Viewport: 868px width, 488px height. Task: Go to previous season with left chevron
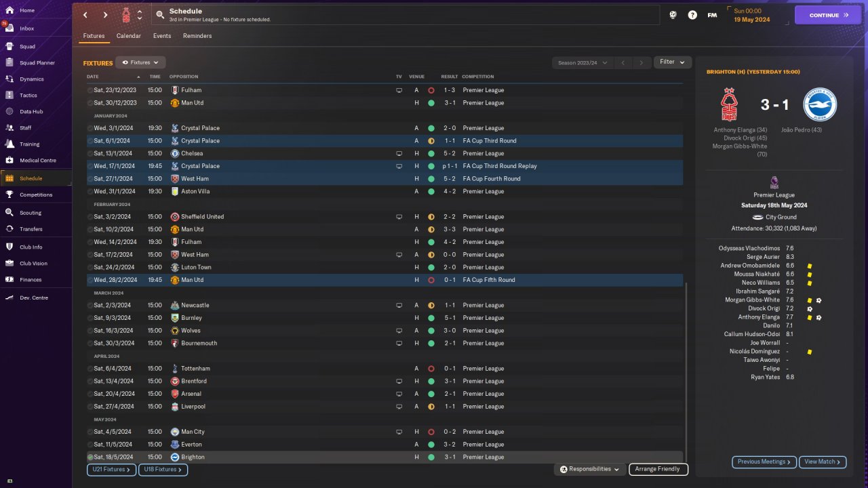[x=623, y=62]
